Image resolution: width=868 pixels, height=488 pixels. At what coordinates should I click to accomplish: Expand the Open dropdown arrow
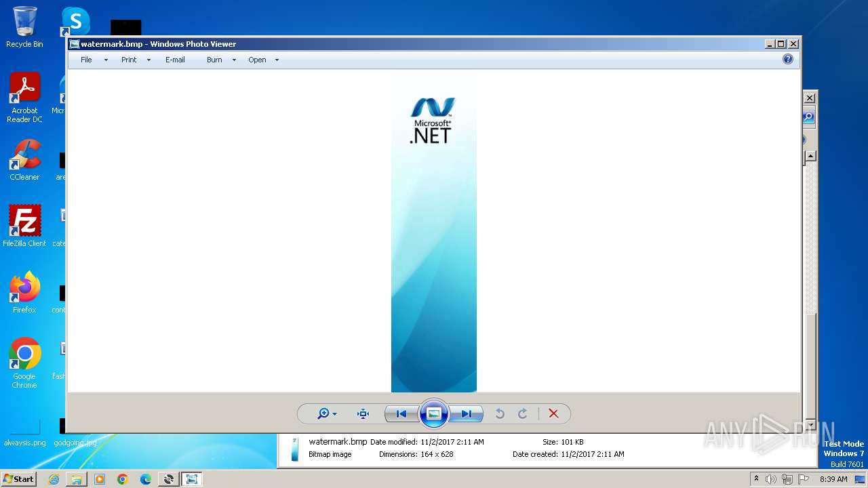click(x=277, y=60)
